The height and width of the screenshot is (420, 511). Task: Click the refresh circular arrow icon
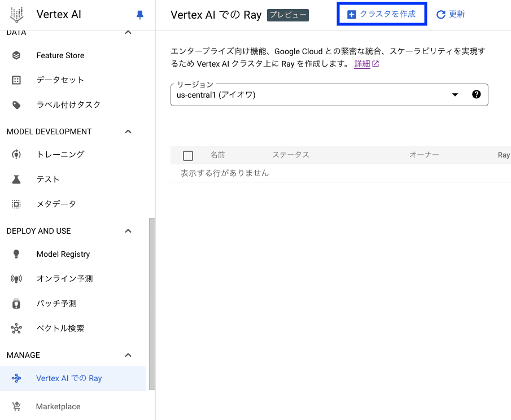coord(441,14)
